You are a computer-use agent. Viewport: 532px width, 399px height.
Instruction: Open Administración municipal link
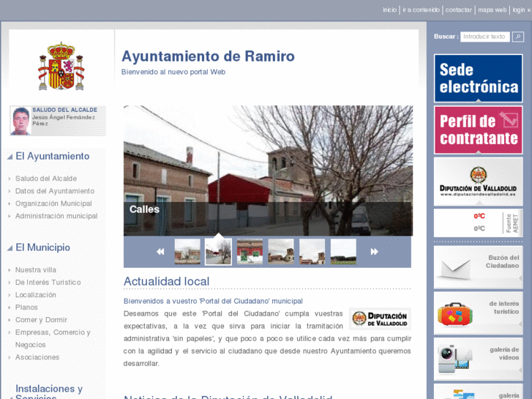[56, 216]
